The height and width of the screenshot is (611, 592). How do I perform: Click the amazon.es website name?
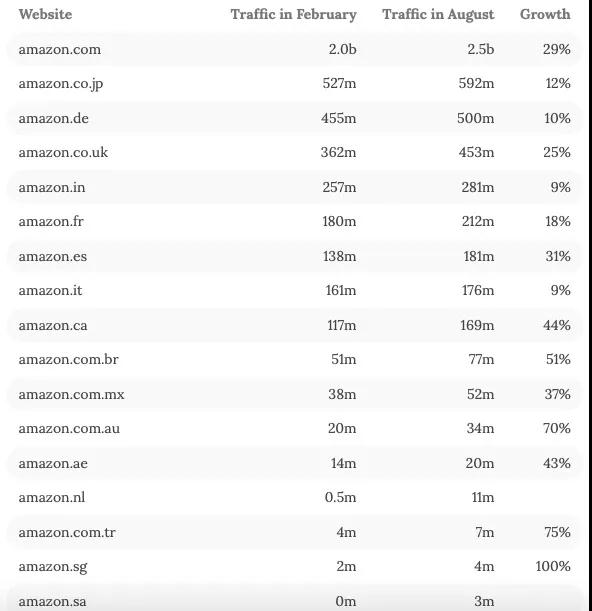(x=53, y=256)
